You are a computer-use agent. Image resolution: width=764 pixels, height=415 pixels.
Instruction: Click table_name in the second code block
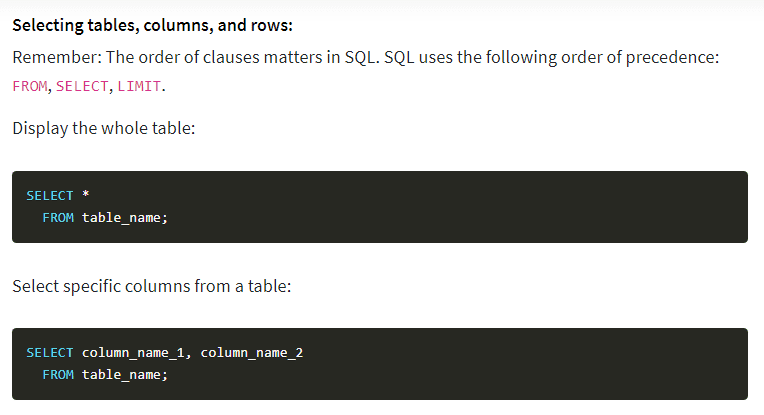[x=121, y=375]
